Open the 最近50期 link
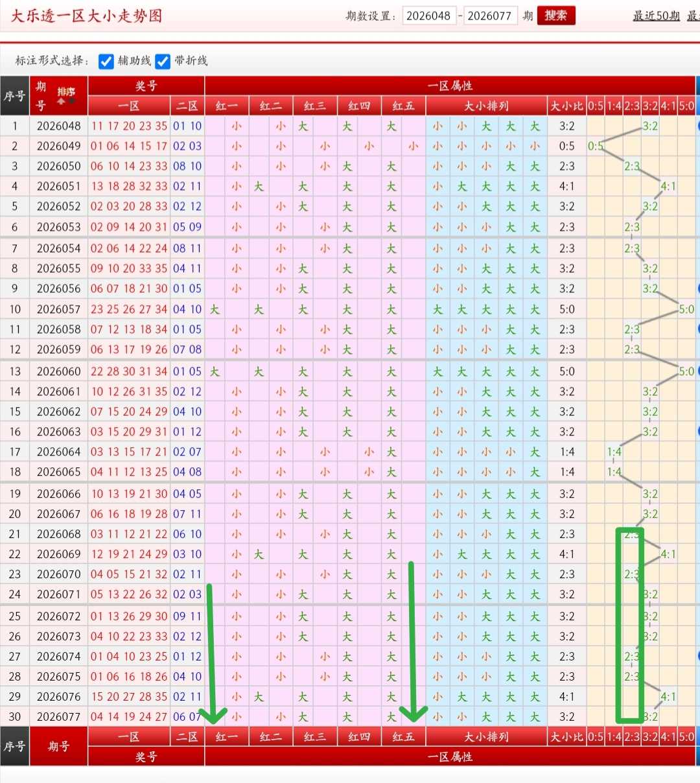Viewport: 700px width, 783px height. pos(656,16)
